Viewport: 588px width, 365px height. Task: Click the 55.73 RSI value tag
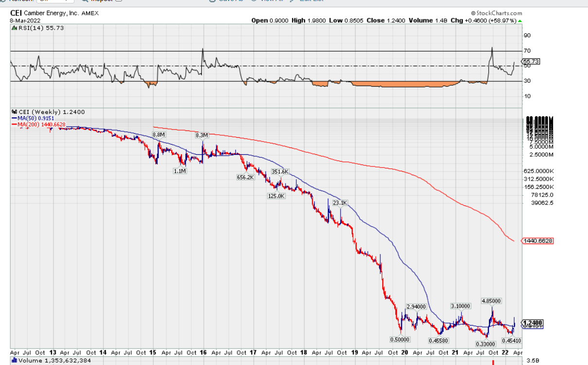(531, 61)
